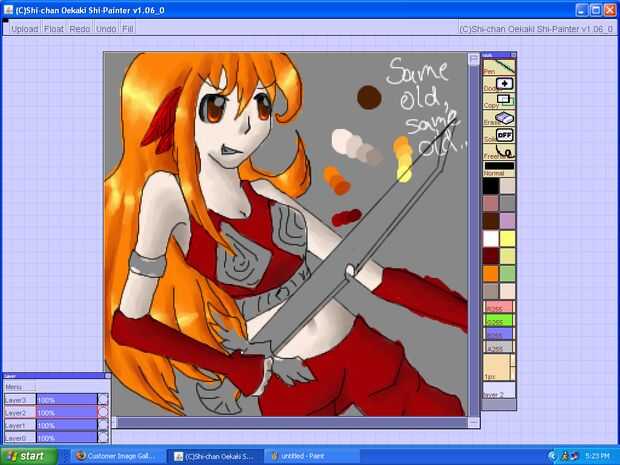Viewport: 620px width, 465px height.
Task: Click the Normal blend mode bar
Action: pos(499,169)
